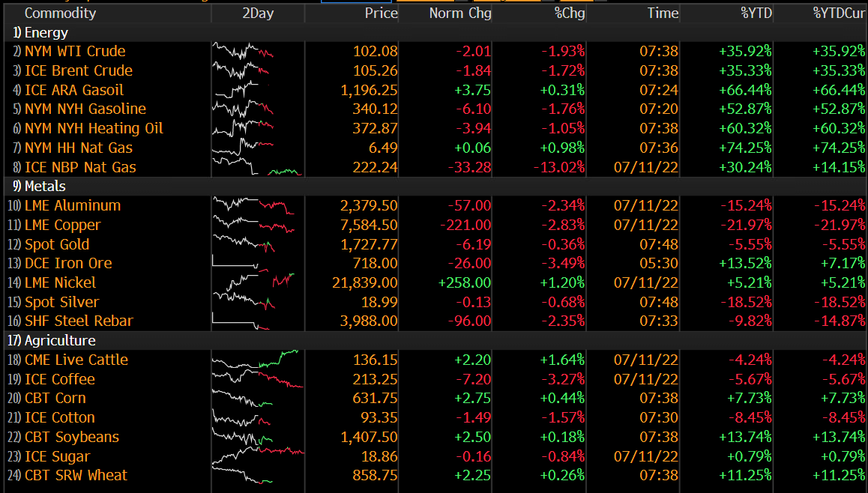
Task: Open the LME Nickel sparkline chart
Action: [x=261, y=282]
